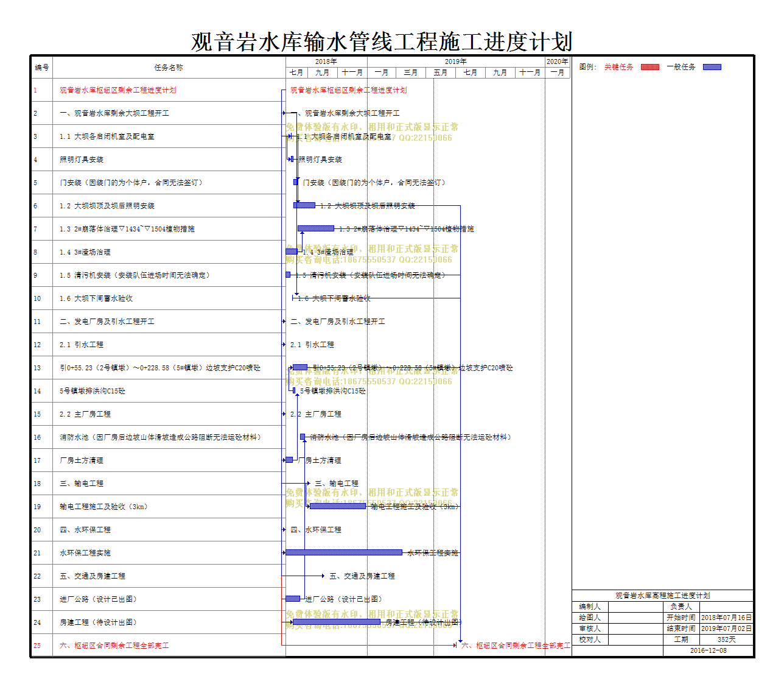Click the red 关键任务 legend swatch
The image size is (784, 687).
649,67
